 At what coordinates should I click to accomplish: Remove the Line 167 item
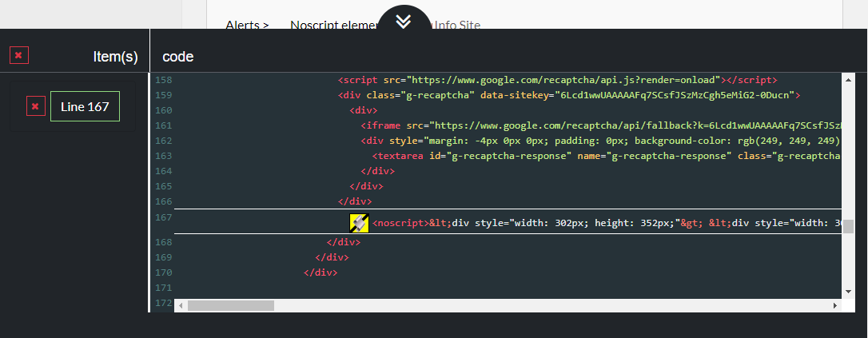click(35, 106)
